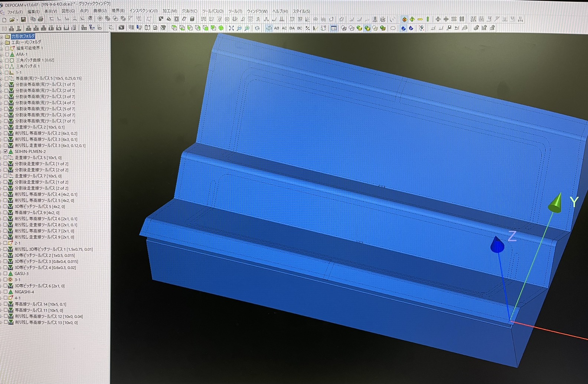Check the 編集可能境界 1 checkbox

(7, 48)
